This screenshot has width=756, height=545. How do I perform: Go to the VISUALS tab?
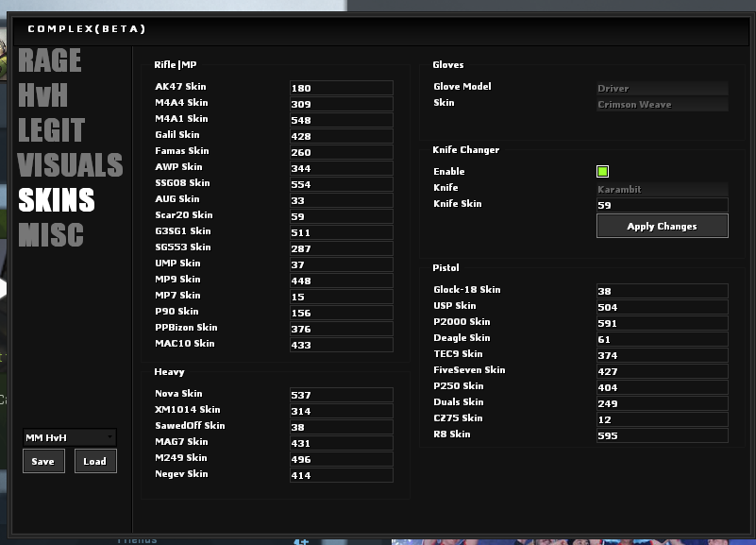(71, 165)
